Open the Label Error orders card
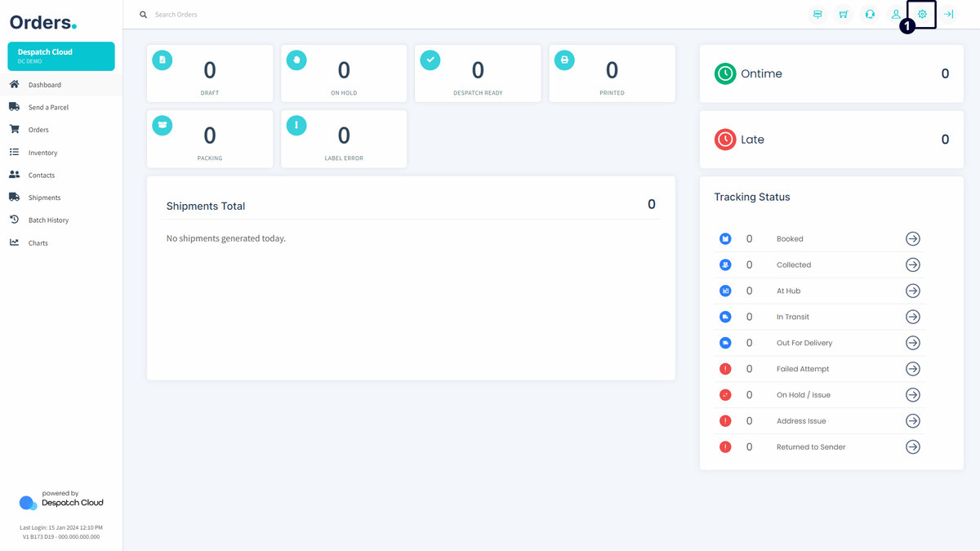Screen dimensions: 980x551 pos(344,140)
